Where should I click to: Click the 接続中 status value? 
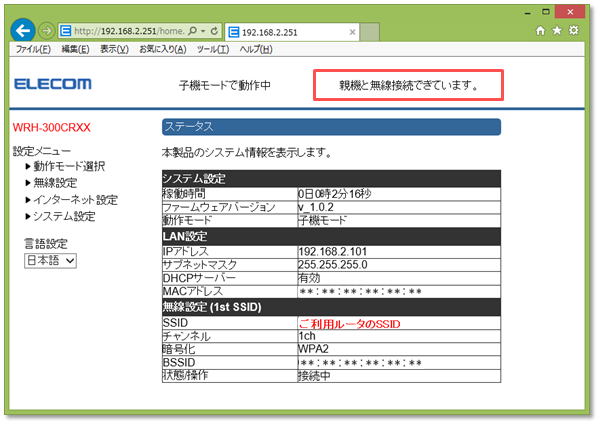314,376
